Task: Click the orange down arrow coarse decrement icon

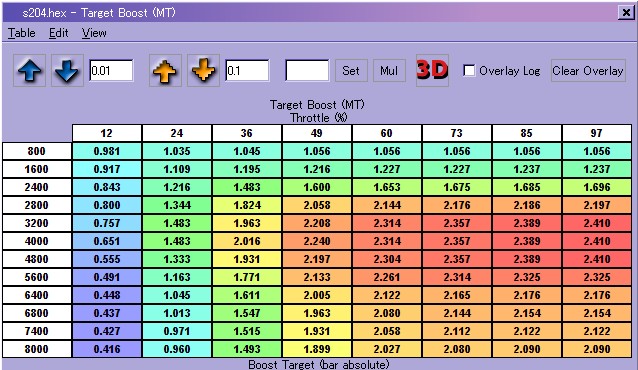Action: click(203, 70)
